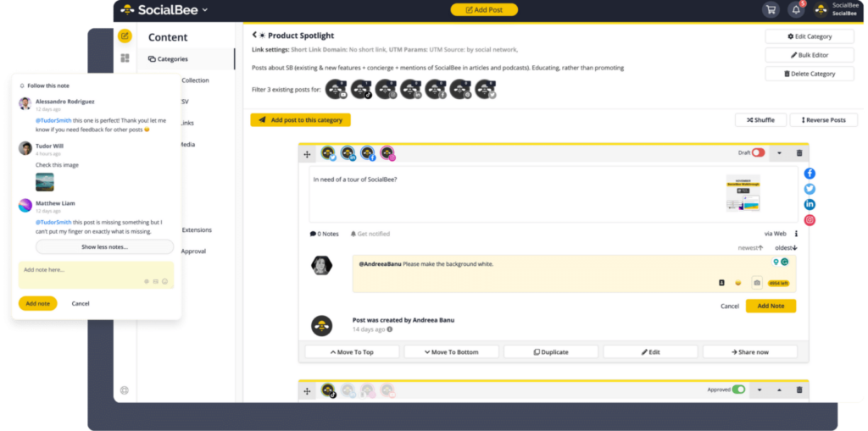Screen dimensions: 868x431
Task: Click the Add Post button in top bar
Action: coord(484,9)
